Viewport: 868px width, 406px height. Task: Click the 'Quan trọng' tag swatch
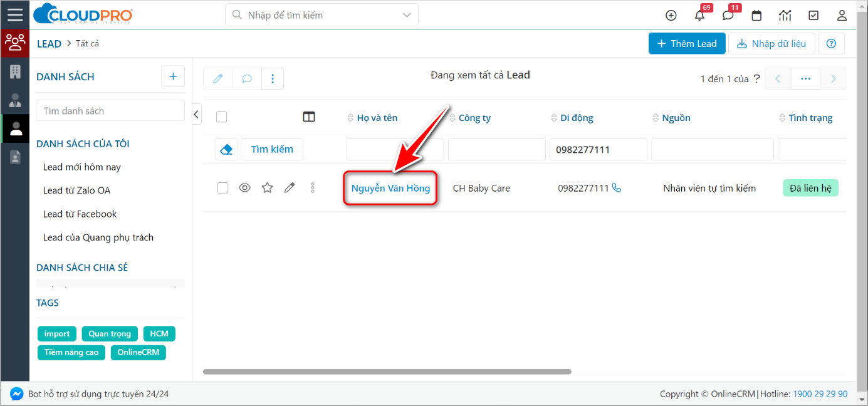[110, 334]
